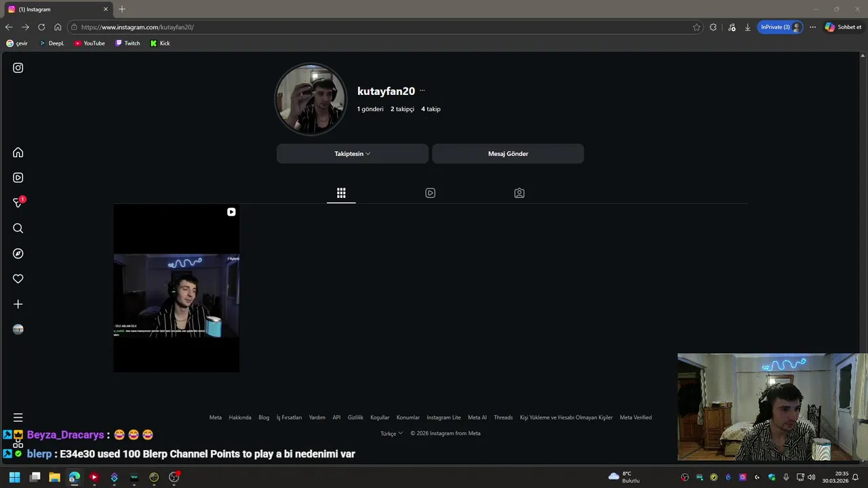Open the çevir bookmark
The width and height of the screenshot is (868, 488).
click(17, 43)
